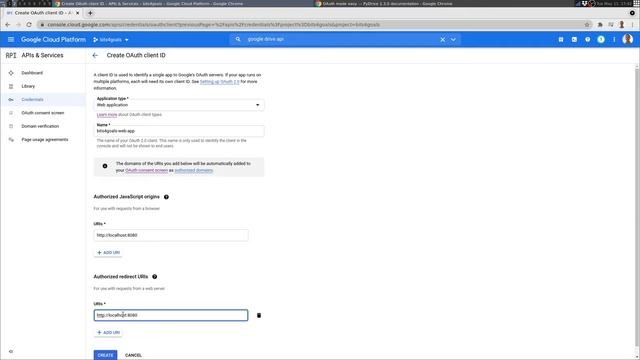Open the help question mark icon in header
Screen dimensions: 640x360
pyautogui.click(x=587, y=40)
